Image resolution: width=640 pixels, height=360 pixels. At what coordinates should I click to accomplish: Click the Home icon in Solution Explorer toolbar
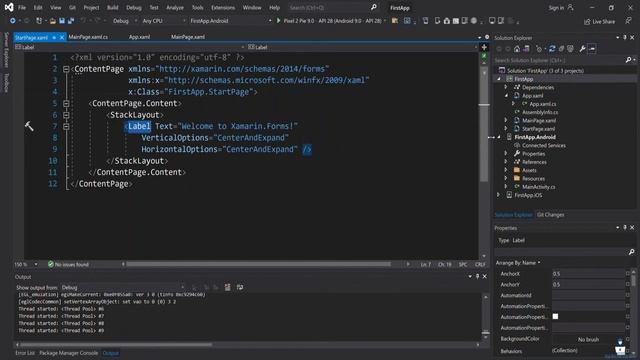coord(517,49)
